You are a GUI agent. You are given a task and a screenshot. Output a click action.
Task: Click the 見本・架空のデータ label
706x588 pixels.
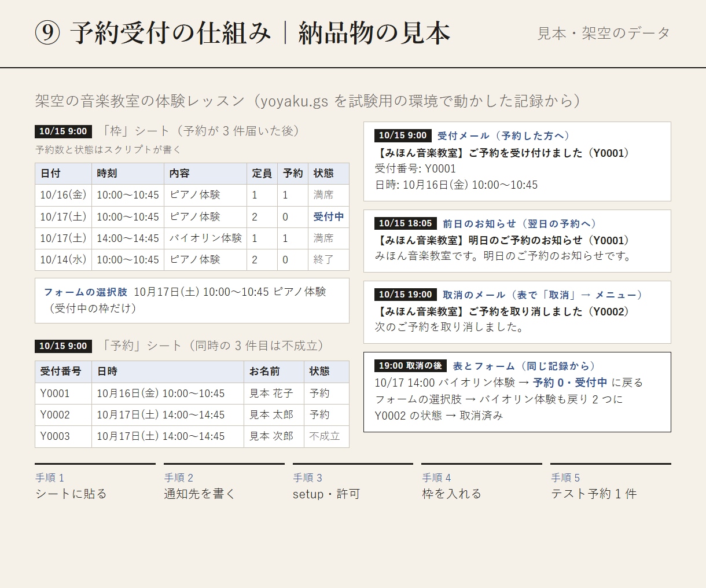(604, 34)
